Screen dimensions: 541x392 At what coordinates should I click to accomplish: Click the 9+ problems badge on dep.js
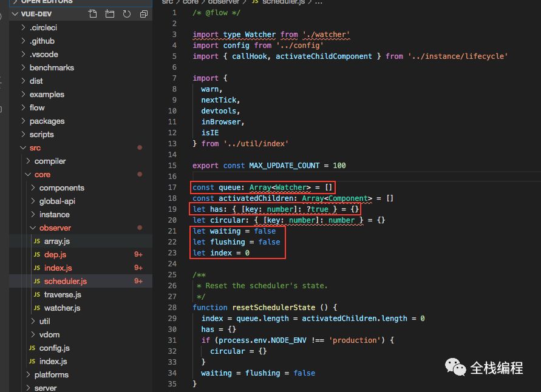(x=138, y=254)
